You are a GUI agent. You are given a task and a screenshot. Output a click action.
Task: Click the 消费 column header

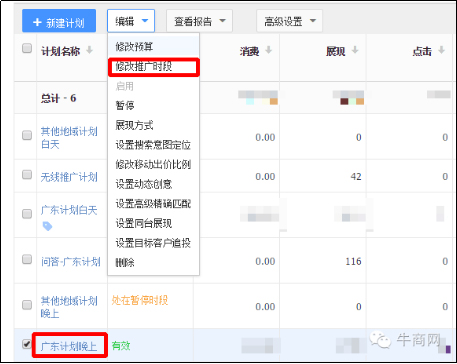(x=249, y=51)
